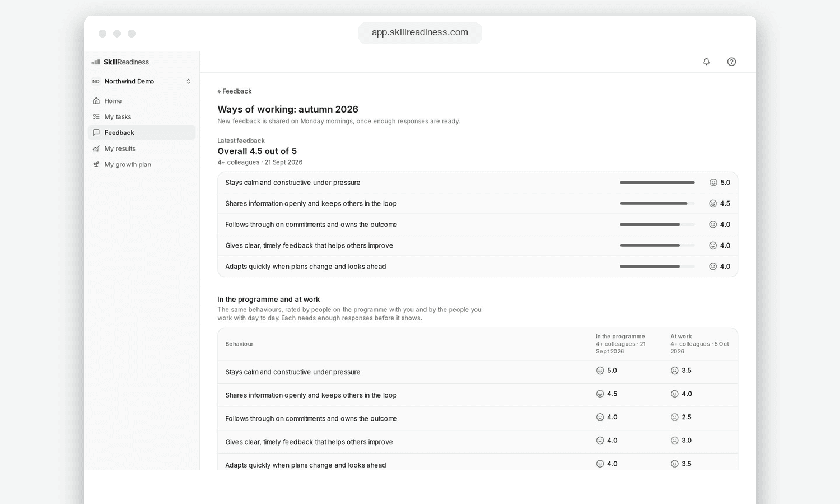Click the My results chart icon
Screen dimensions: 840x504
point(96,148)
